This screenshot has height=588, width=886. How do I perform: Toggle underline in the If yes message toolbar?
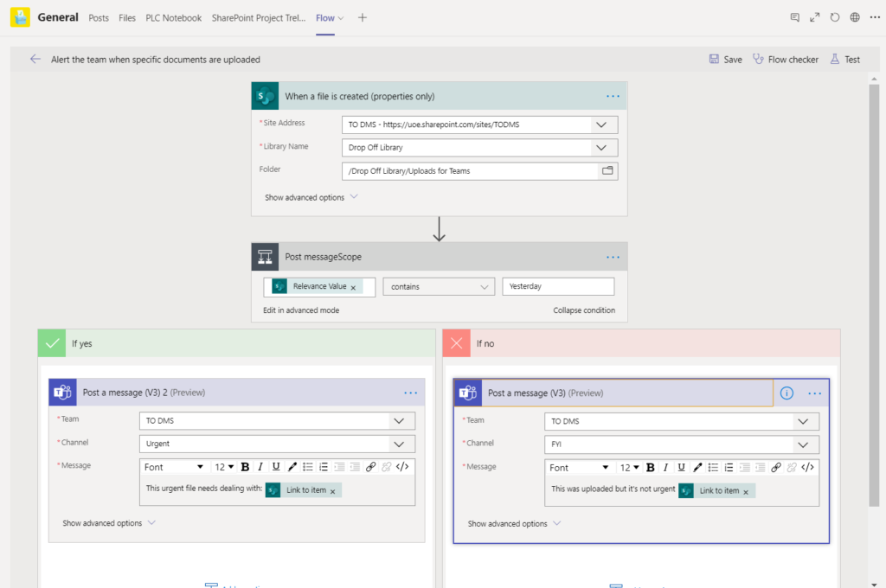(277, 466)
